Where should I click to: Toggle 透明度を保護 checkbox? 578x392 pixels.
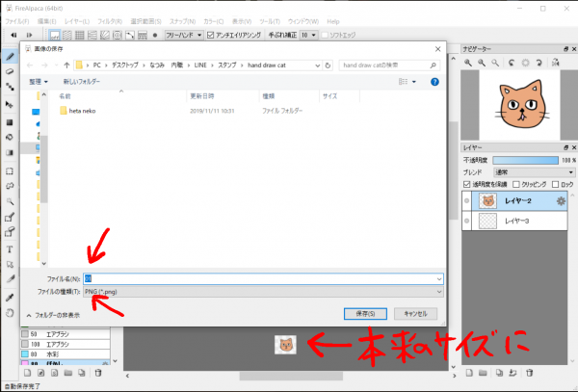[x=467, y=183]
